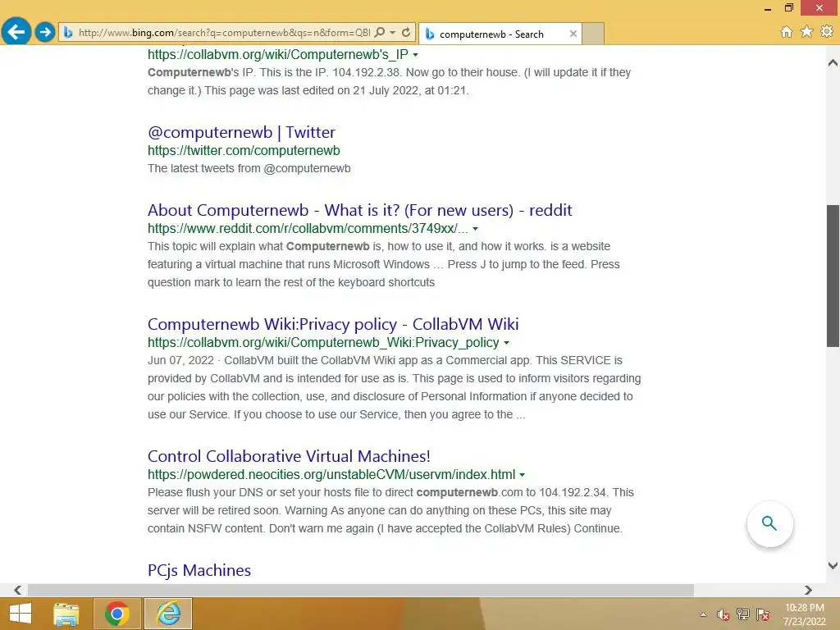Expand the dropdown next to the reddit URL
The image size is (840, 630).
point(475,229)
